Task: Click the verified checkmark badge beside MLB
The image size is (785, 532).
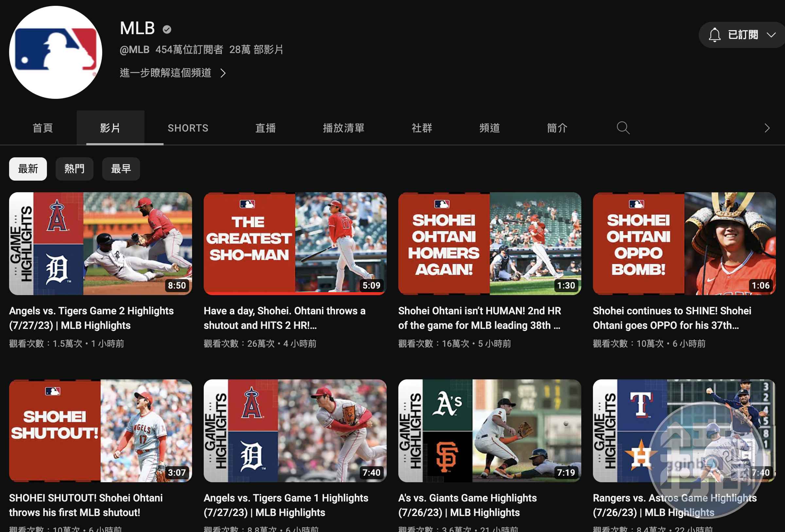Action: [167, 30]
